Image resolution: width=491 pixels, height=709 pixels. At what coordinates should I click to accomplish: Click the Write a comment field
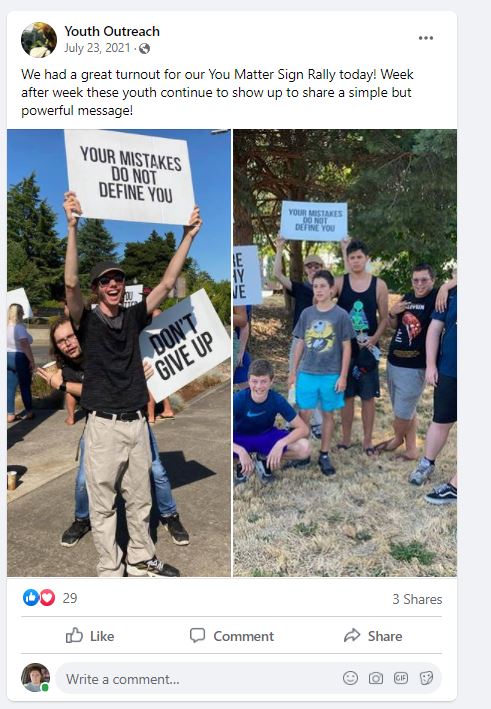tap(248, 678)
